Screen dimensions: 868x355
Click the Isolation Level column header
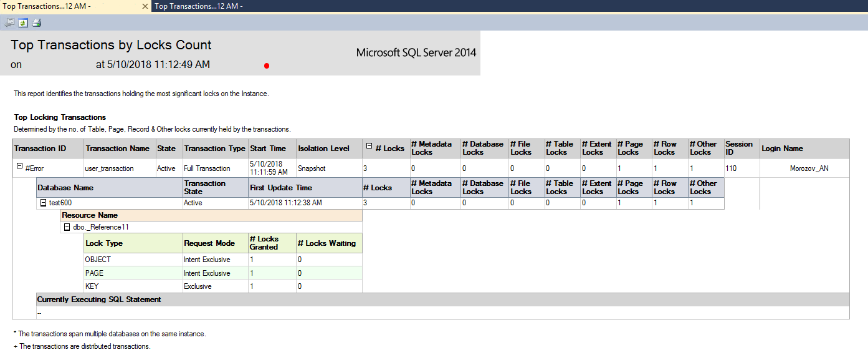tap(323, 148)
